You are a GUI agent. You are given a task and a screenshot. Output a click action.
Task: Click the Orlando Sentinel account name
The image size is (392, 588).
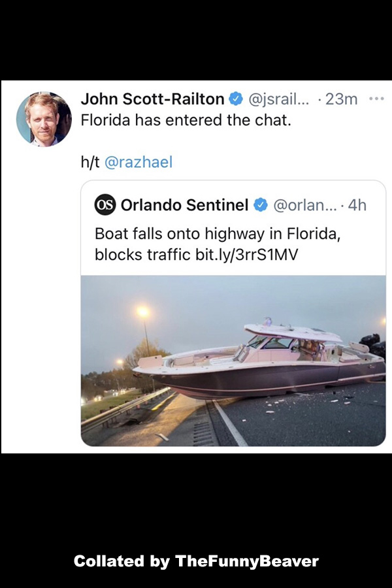tap(184, 205)
